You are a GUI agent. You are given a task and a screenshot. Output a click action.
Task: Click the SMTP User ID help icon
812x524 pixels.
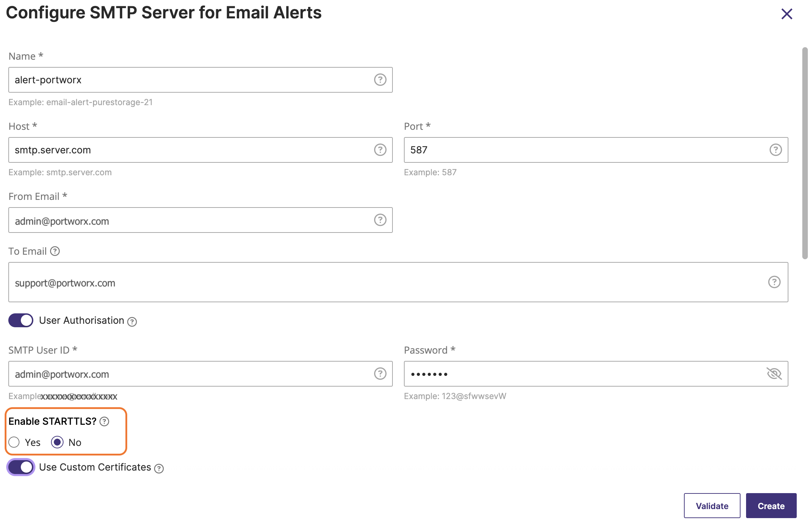380,374
